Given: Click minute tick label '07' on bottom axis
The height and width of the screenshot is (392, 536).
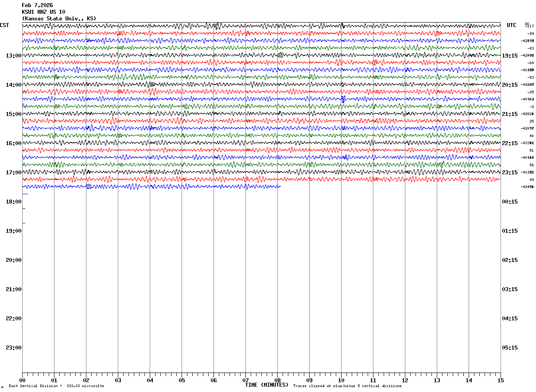Looking at the screenshot, I should point(245,380).
